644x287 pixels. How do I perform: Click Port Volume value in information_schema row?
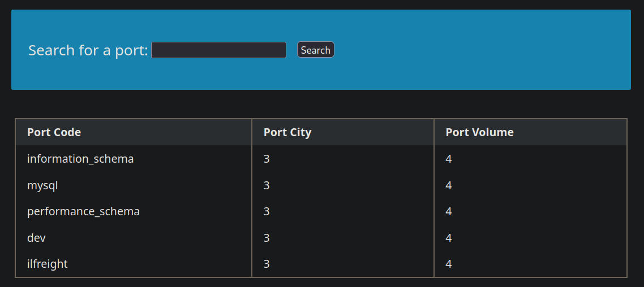(449, 159)
